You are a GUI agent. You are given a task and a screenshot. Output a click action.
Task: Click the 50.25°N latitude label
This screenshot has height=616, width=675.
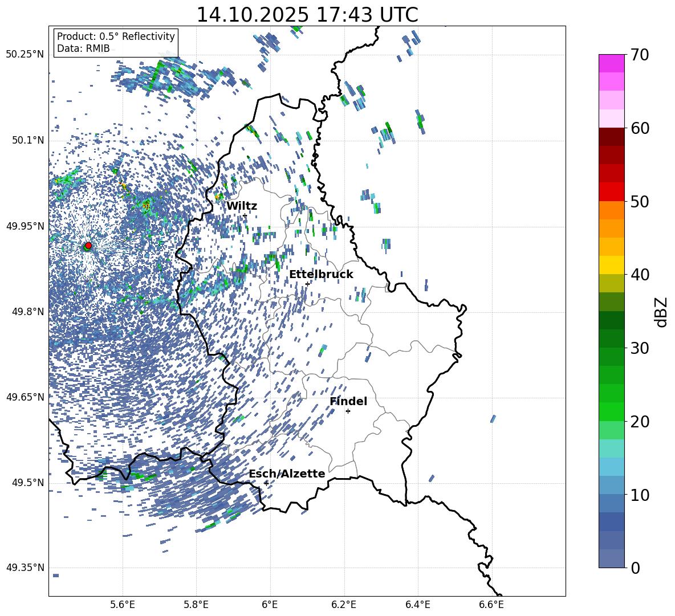(25, 55)
